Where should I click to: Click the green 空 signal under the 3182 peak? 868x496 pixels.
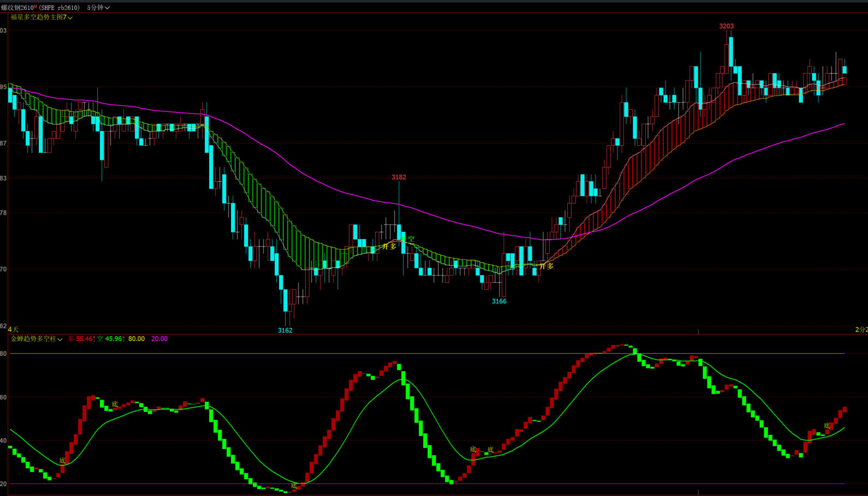tap(411, 239)
